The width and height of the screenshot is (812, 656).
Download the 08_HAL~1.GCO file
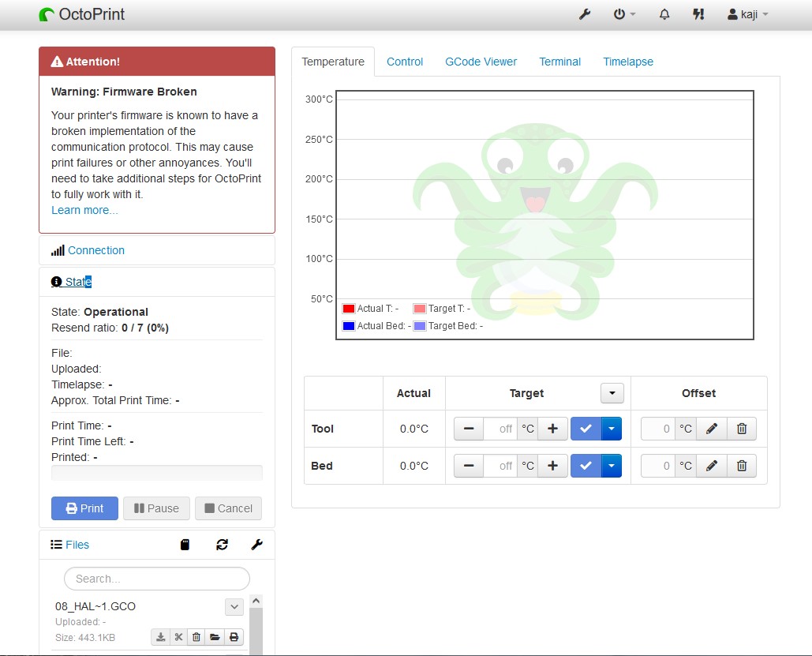pos(161,637)
